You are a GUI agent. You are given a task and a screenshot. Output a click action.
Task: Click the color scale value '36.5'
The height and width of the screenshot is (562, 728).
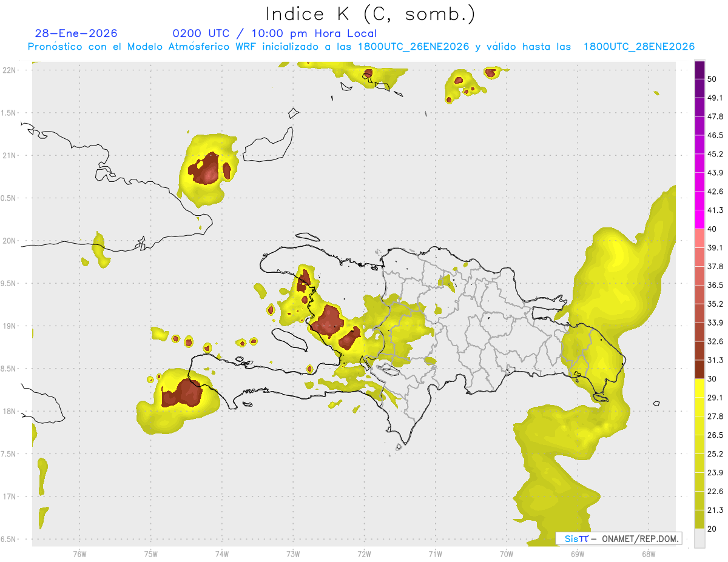(715, 285)
